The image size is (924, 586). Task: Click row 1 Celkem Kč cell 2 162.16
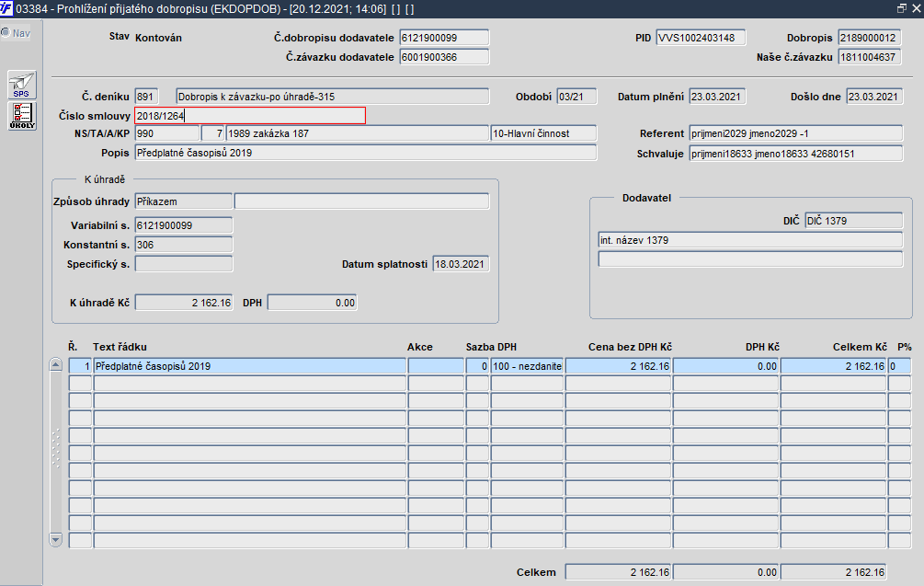click(833, 366)
